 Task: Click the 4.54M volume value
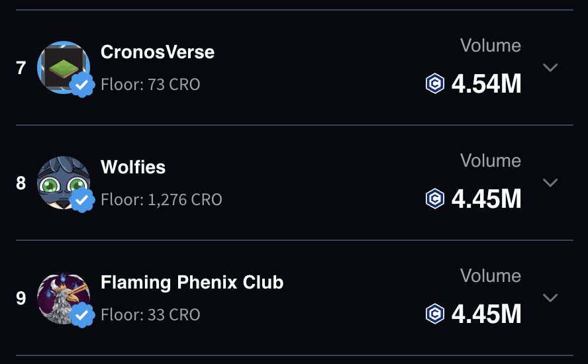point(486,84)
